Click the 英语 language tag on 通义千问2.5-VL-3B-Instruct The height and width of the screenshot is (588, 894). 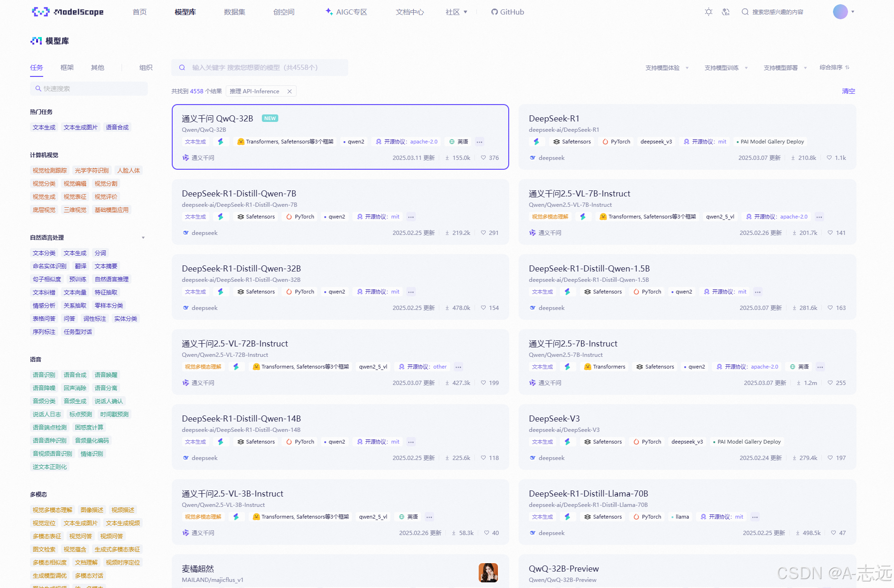click(408, 517)
